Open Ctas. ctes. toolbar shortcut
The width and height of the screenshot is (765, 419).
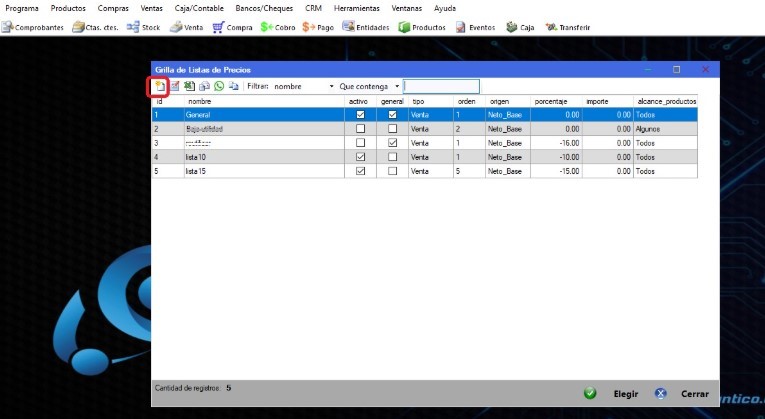tap(95, 27)
